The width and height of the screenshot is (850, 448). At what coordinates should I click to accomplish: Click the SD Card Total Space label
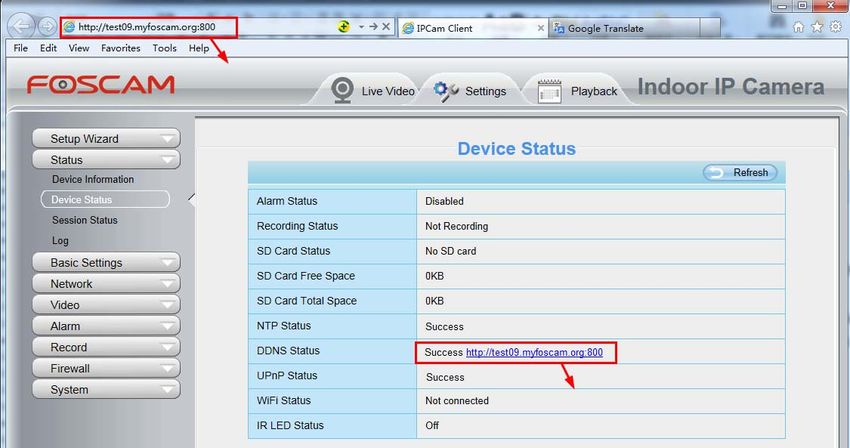coord(306,301)
